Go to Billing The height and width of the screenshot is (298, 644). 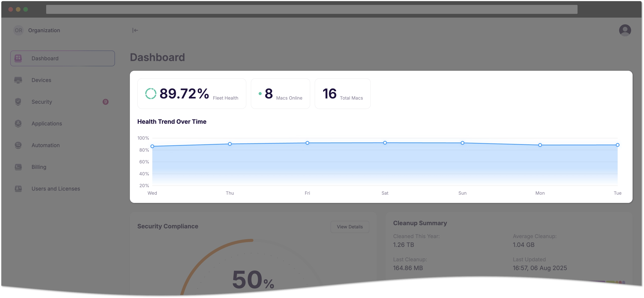tap(62, 167)
